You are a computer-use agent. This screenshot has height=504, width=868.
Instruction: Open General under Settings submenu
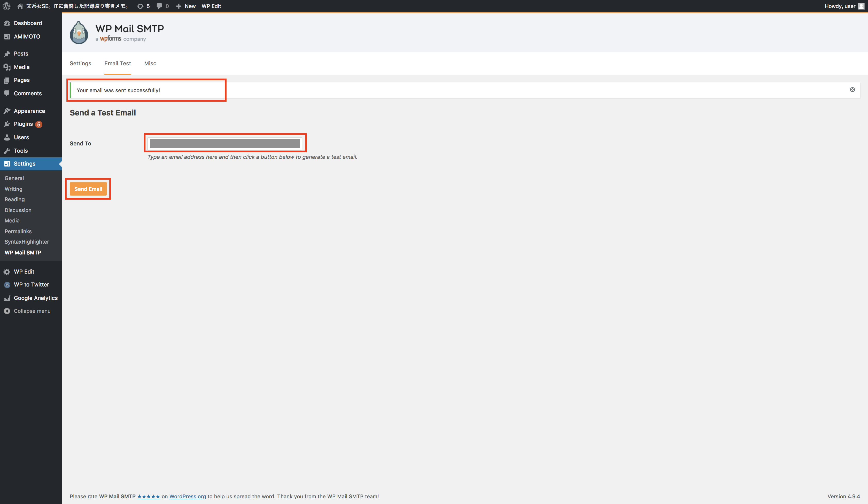pyautogui.click(x=14, y=178)
